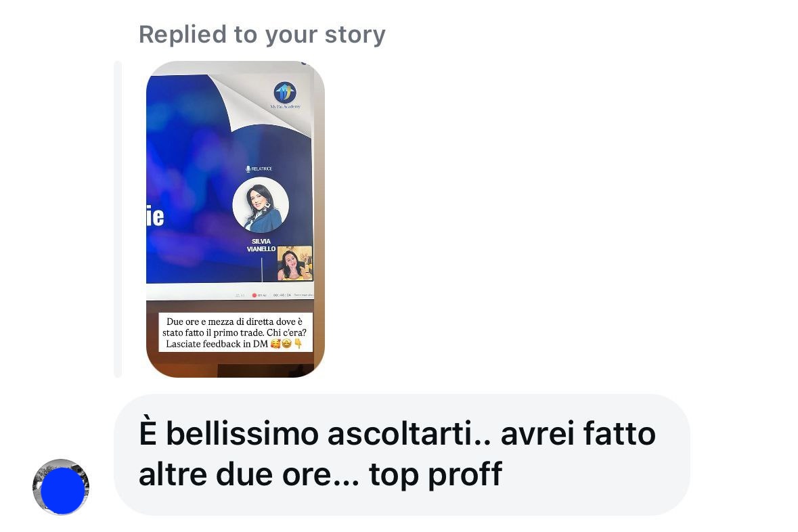This screenshot has height=532, width=798.
Task: Click the smiling hearts emoji in the caption
Action: 275,344
